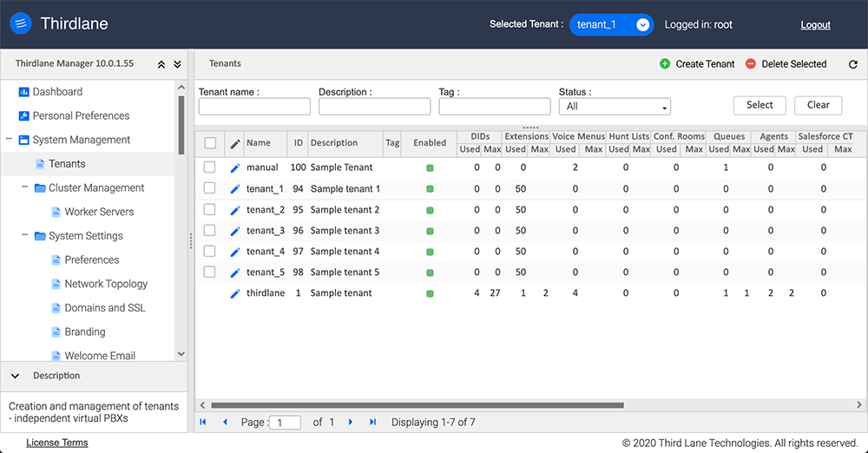Edit tenant_4 using its pencil icon

click(x=234, y=252)
